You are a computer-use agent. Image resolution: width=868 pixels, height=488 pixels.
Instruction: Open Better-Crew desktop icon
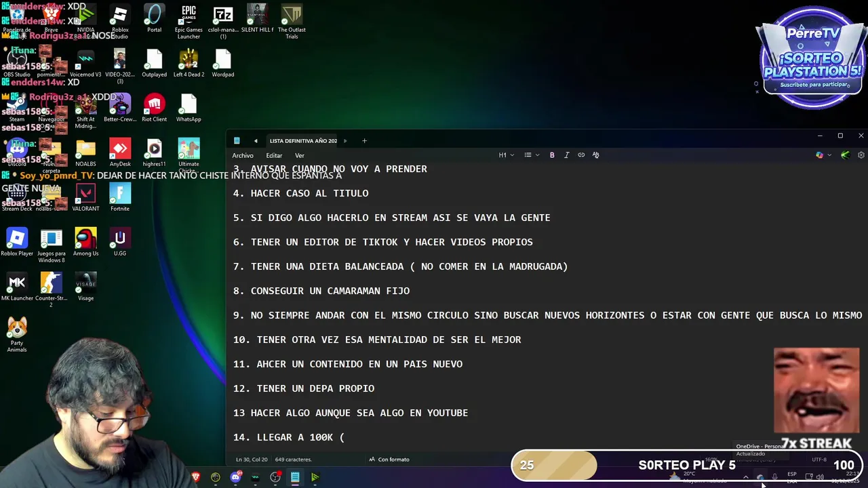click(120, 108)
